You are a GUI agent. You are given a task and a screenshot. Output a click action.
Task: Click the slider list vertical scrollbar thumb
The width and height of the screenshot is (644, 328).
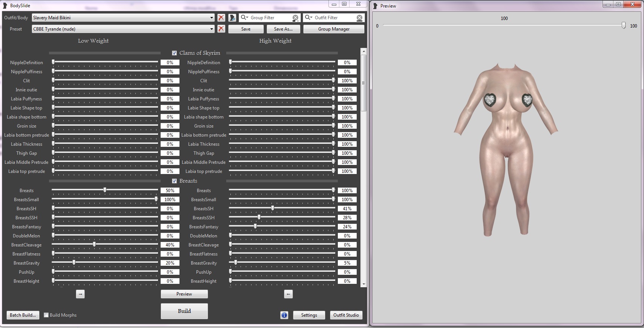pyautogui.click(x=364, y=83)
